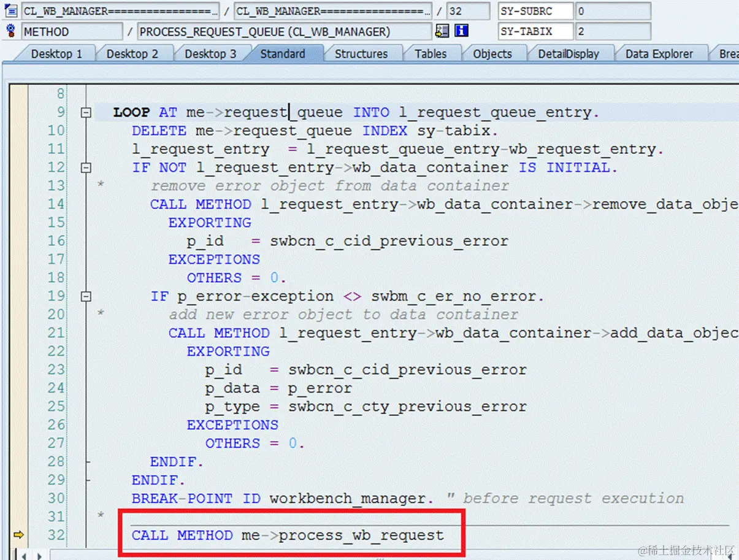Open the Tables tab
739x560 pixels.
pyautogui.click(x=431, y=54)
